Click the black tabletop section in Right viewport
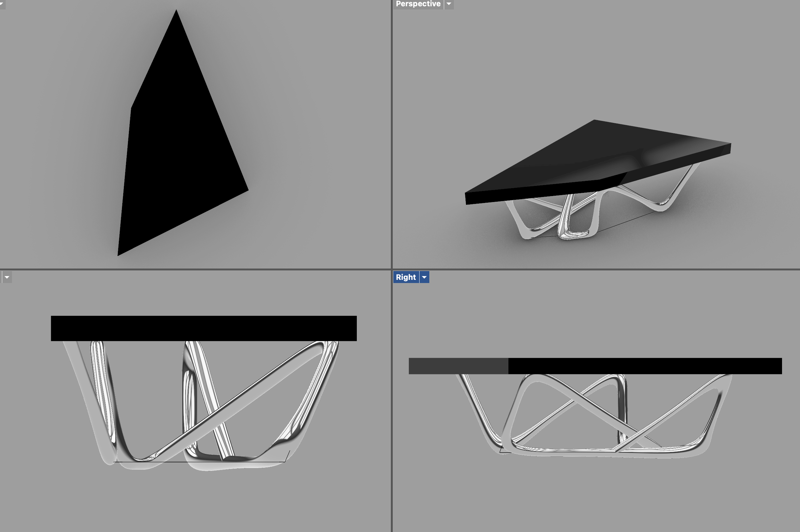 [x=645, y=366]
